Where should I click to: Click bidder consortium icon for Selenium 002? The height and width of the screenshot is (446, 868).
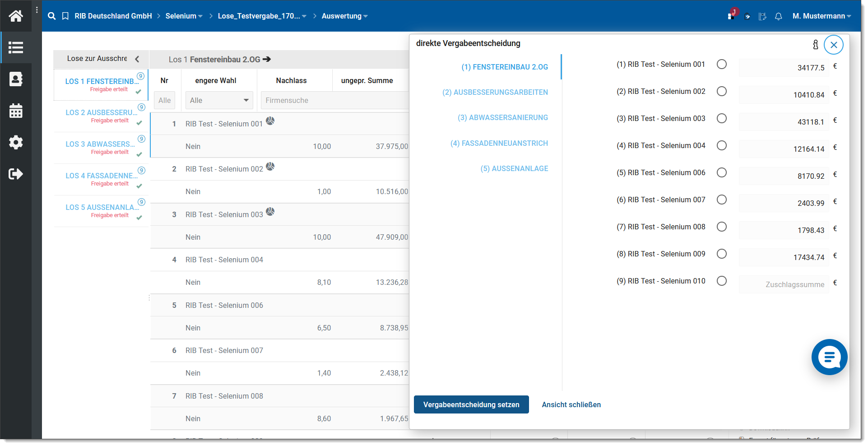pos(270,166)
